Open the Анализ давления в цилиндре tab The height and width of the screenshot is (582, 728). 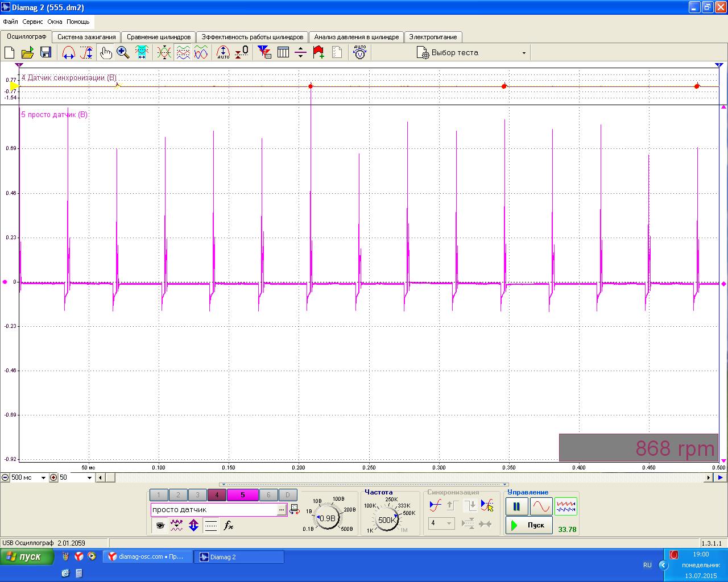point(357,37)
